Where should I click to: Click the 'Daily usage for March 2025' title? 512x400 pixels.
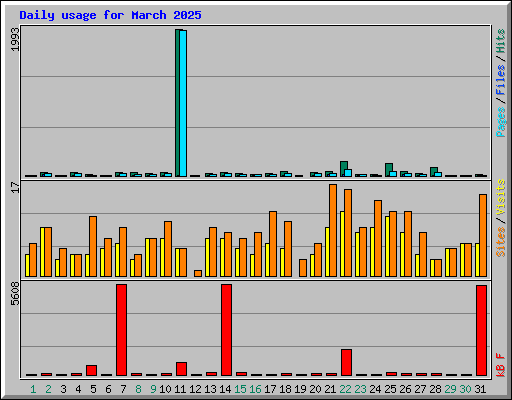[110, 15]
